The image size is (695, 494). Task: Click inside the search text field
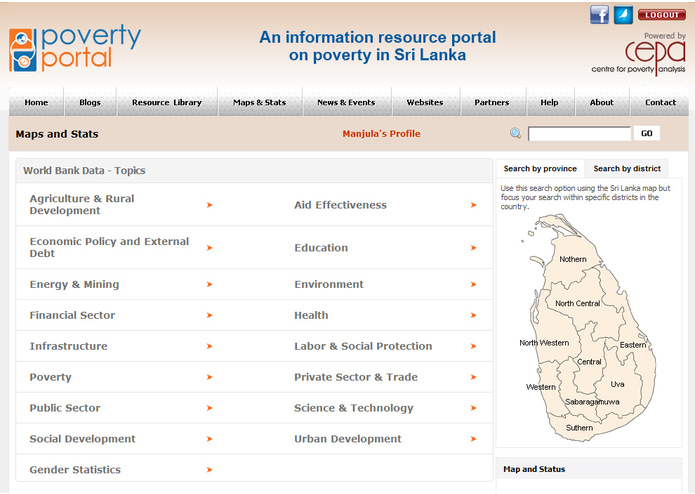click(x=579, y=133)
